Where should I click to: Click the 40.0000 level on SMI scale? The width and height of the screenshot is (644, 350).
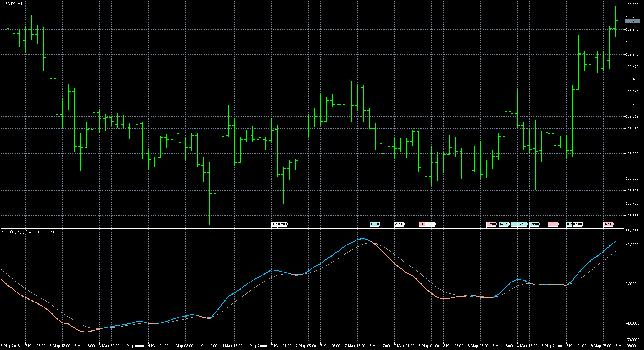pyautogui.click(x=632, y=245)
